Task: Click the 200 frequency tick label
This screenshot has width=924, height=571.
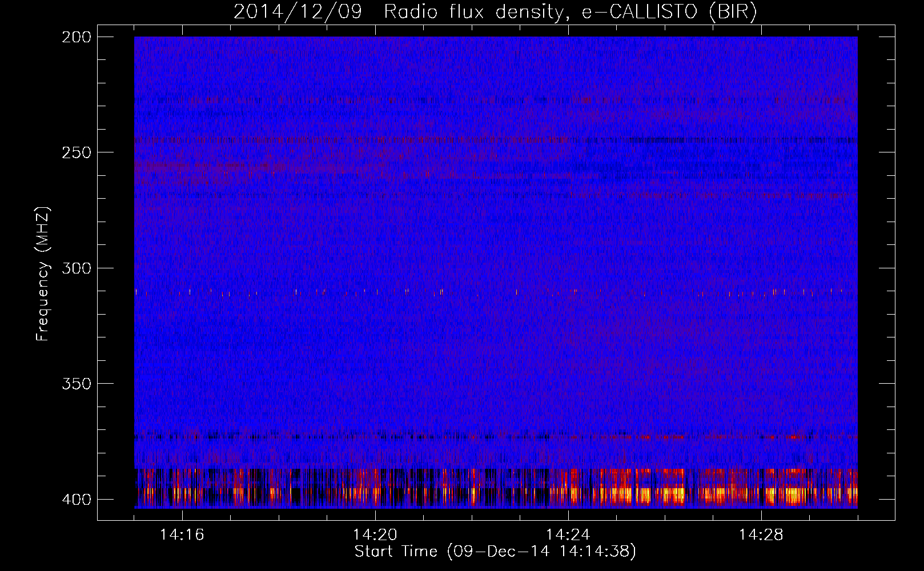Action: (76, 37)
